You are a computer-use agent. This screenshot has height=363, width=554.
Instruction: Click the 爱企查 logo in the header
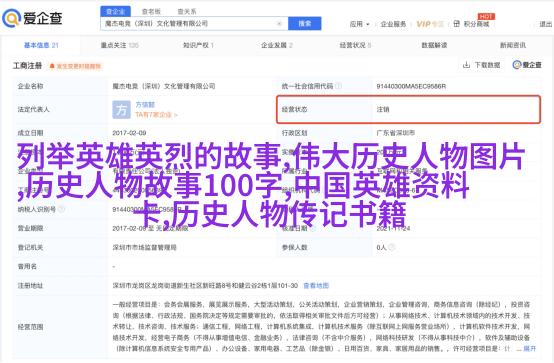click(x=33, y=18)
